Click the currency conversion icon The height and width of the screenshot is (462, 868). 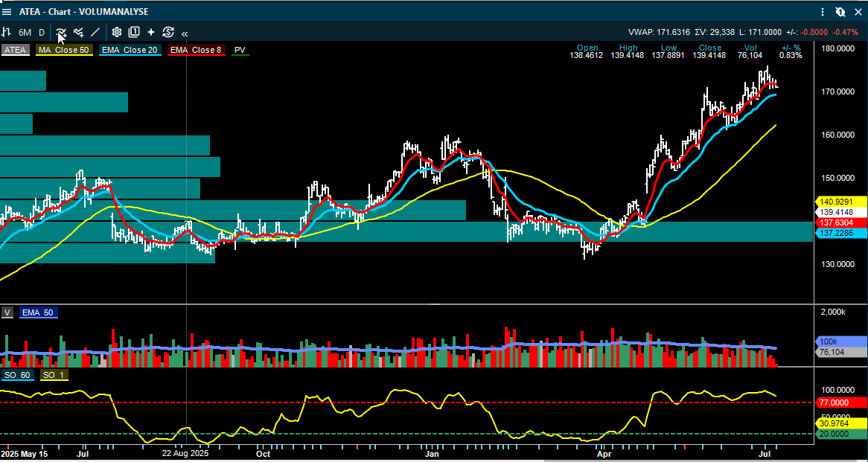point(168,33)
